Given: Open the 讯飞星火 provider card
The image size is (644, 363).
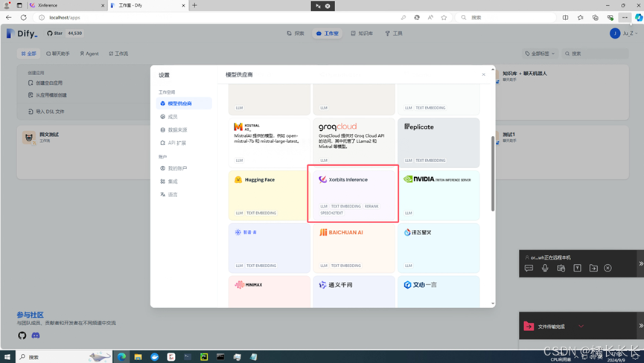Looking at the screenshot, I should [439, 248].
